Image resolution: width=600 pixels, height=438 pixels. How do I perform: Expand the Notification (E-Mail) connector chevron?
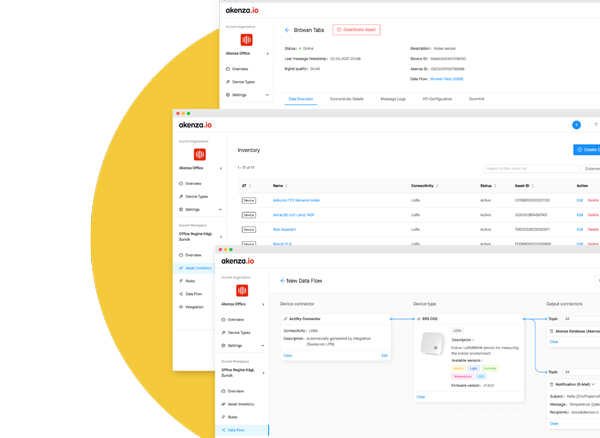click(x=593, y=384)
